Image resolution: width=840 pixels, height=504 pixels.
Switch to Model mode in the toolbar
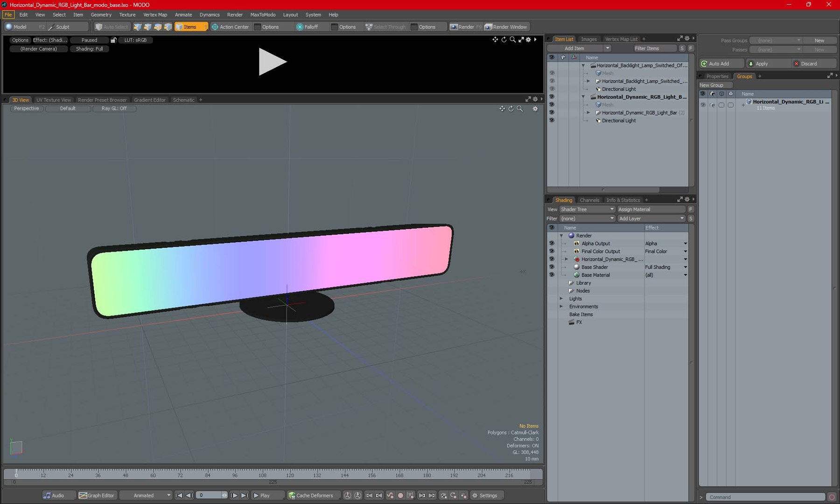coord(20,27)
